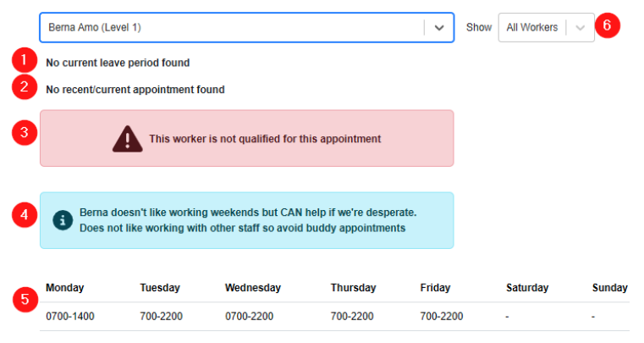
Task: Click the Saturday column header
Action: 527,288
